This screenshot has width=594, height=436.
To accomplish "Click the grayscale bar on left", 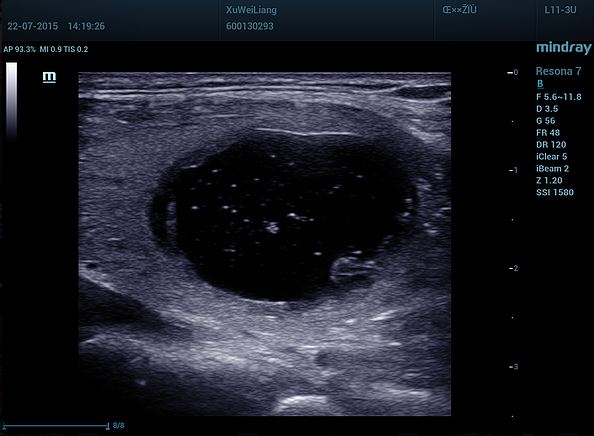I will tap(11, 99).
